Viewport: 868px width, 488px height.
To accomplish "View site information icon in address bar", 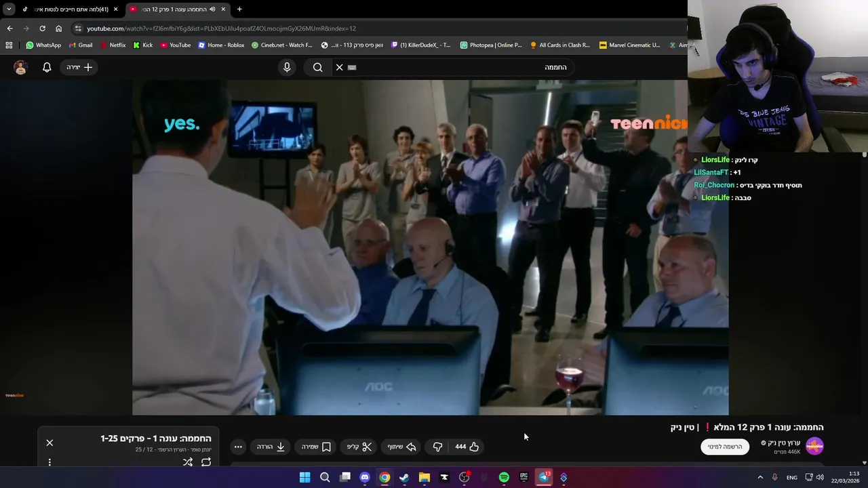I will pos(78,28).
